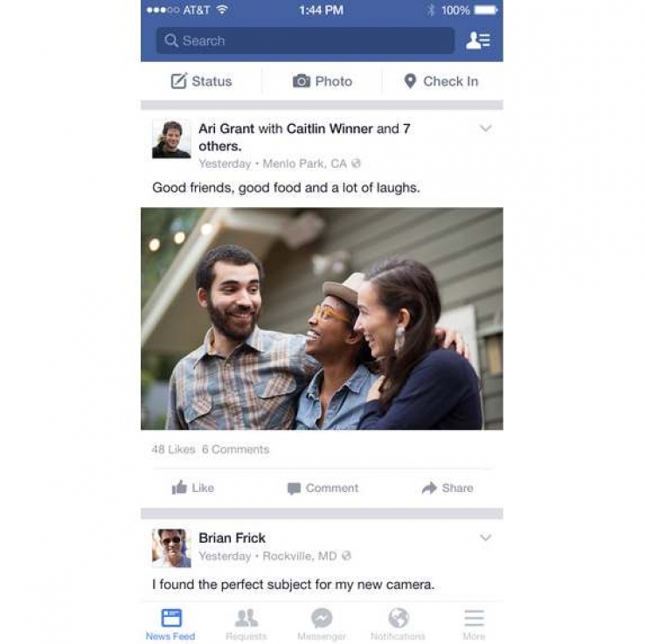The image size is (645, 644).
Task: Share Ari Grant's post using arrow icon
Action: [429, 488]
